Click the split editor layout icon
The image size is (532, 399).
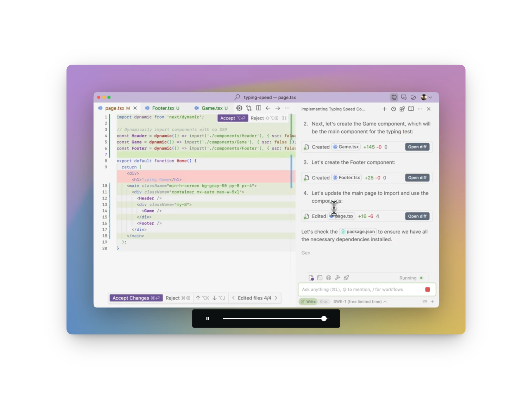click(x=259, y=108)
